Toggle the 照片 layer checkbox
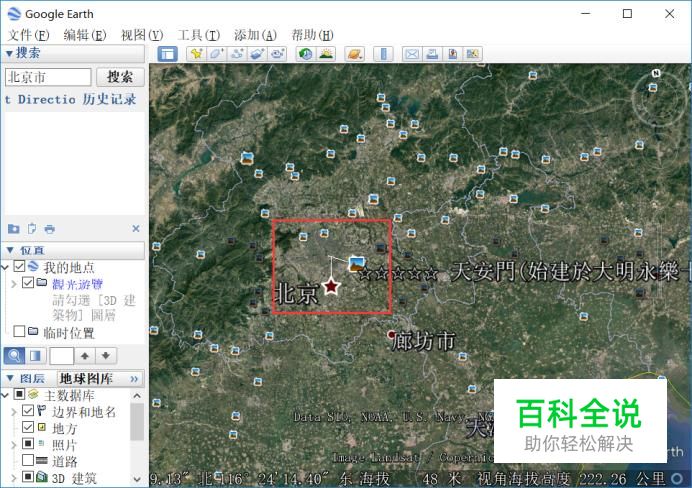The image size is (692, 488). pos(27,443)
